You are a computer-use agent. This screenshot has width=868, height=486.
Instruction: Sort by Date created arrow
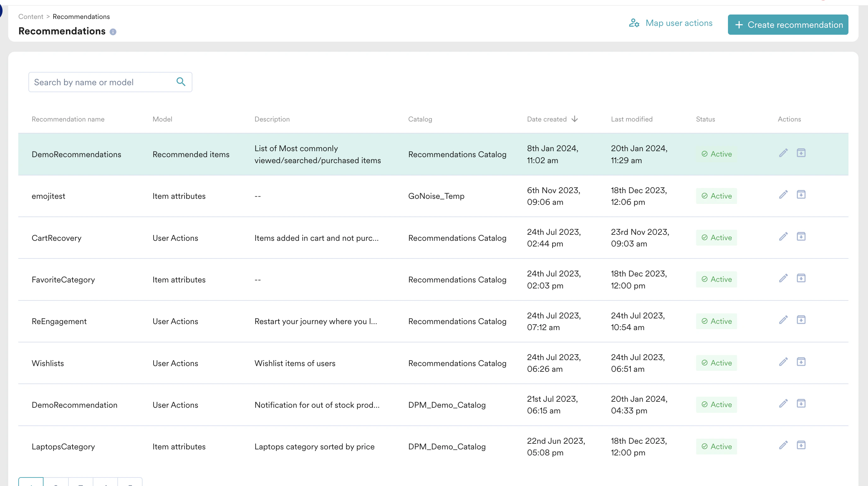(574, 119)
